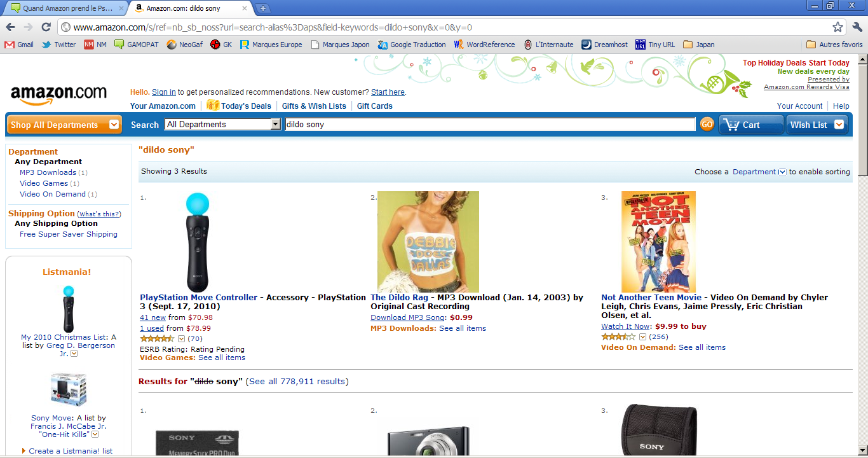
Task: Bookmark the page with the star icon
Action: pos(837,27)
